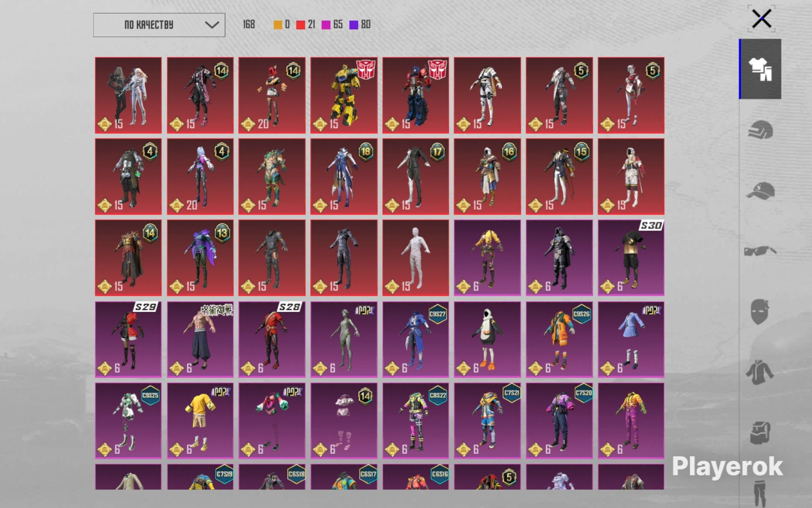Select the S29 season outfit
This screenshot has width=812, height=508.
coord(128,339)
